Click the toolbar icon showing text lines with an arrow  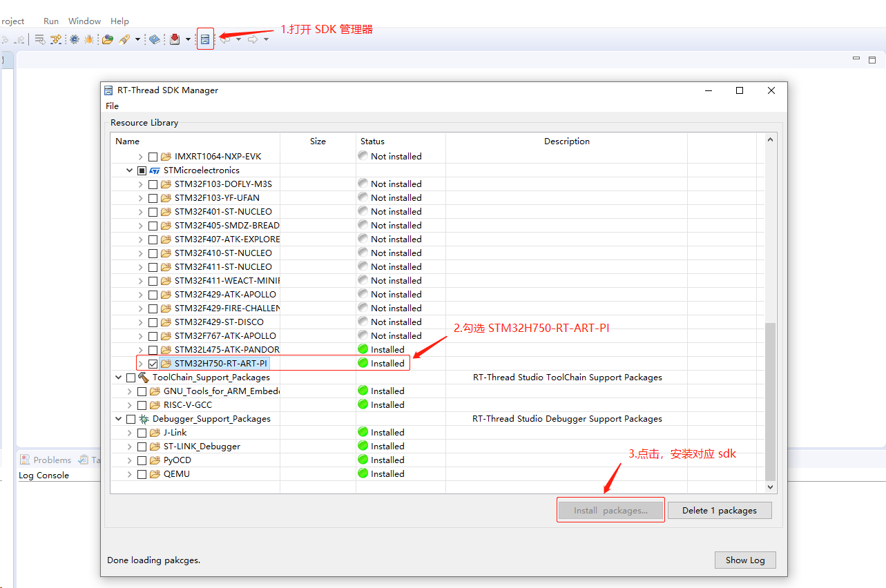[x=40, y=39]
